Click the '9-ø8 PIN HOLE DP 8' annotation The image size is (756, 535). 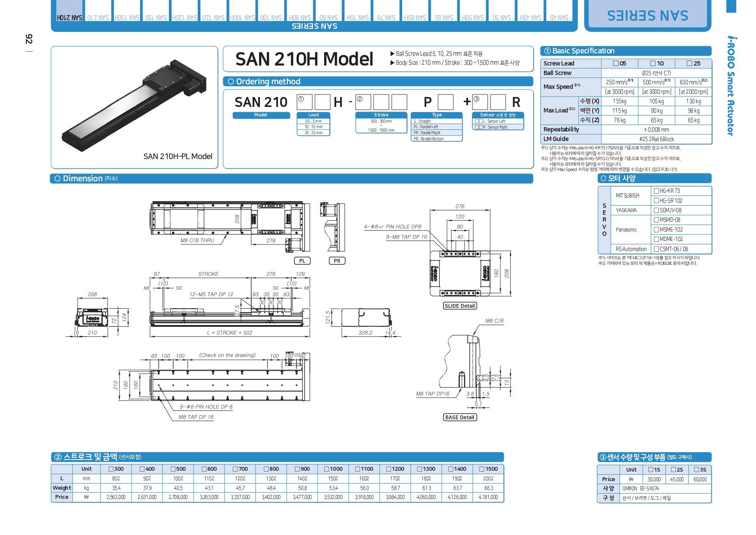click(x=206, y=407)
